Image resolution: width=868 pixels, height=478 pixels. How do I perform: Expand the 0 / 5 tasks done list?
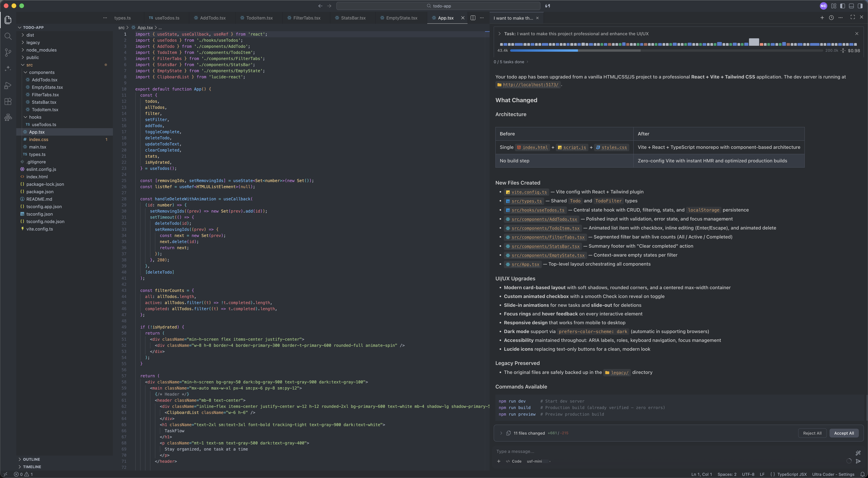(511, 62)
